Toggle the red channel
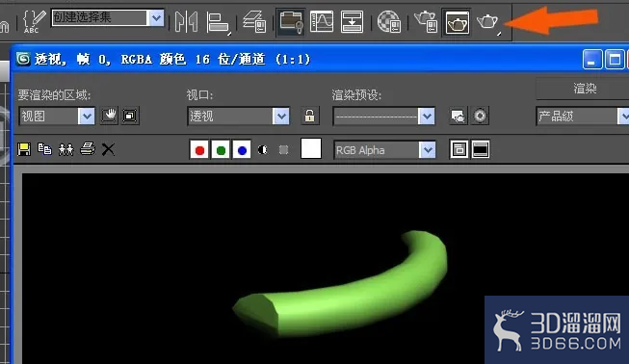Viewport: 629px width, 364px height. click(199, 150)
